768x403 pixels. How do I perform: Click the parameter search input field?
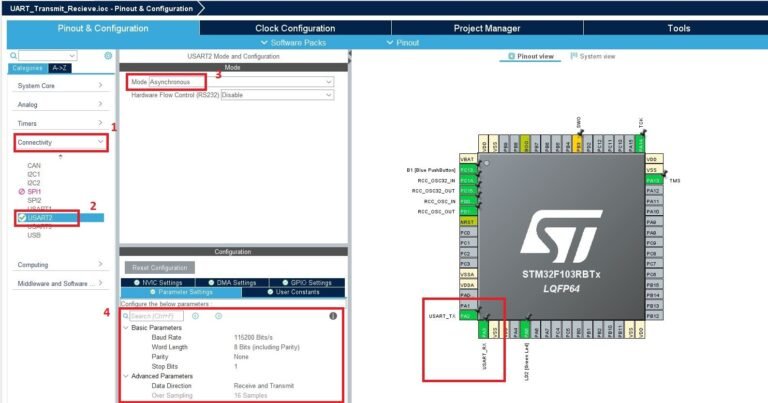coord(155,316)
